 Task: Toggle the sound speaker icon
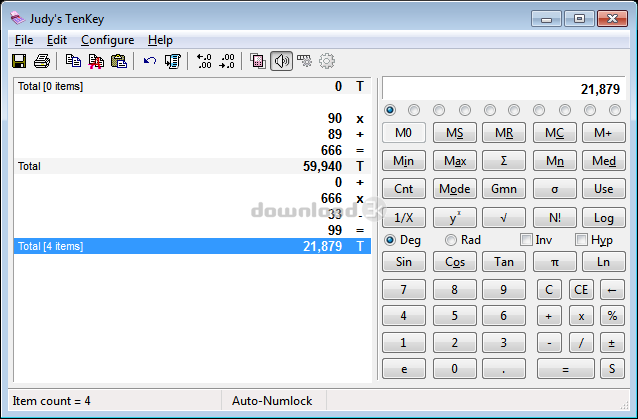point(281,62)
